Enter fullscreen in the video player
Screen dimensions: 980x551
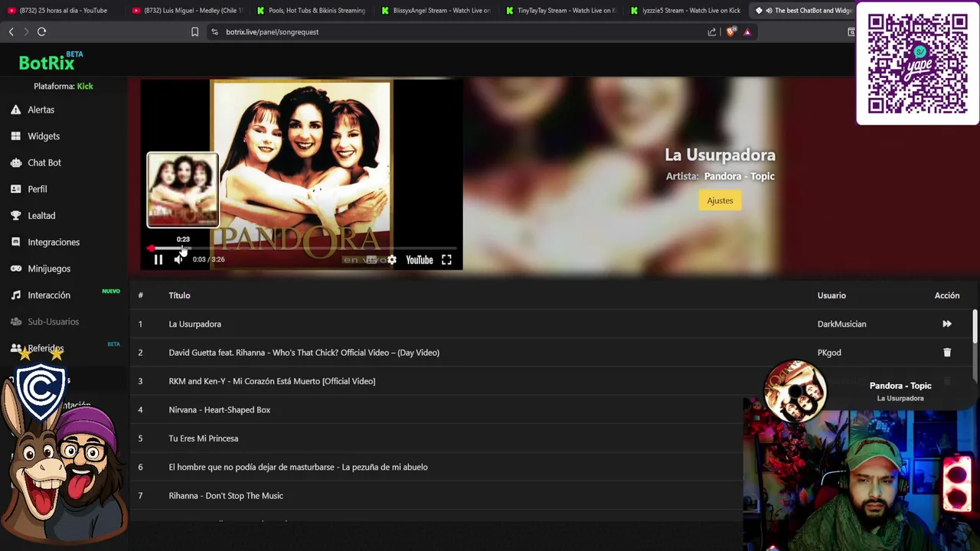[x=446, y=259]
